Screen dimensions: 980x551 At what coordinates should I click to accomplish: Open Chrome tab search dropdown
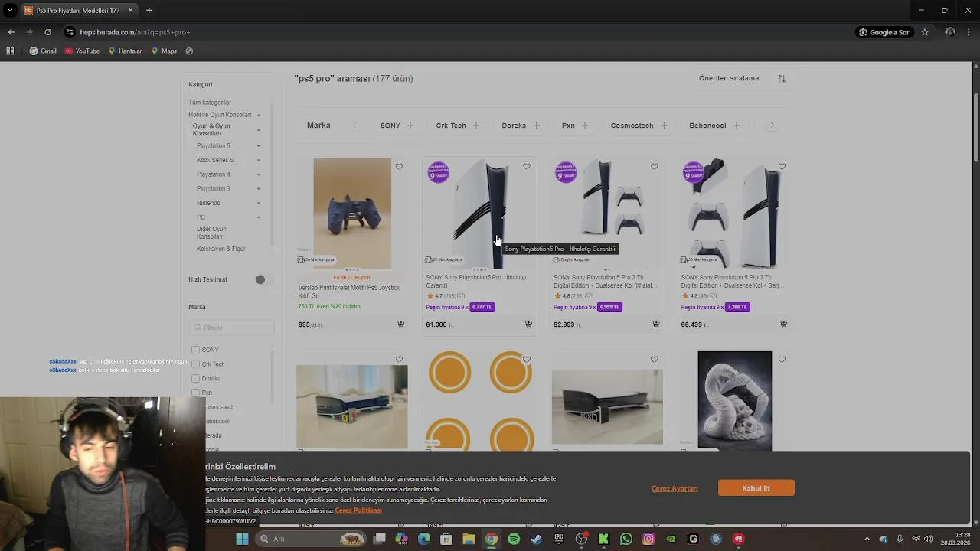click(10, 11)
